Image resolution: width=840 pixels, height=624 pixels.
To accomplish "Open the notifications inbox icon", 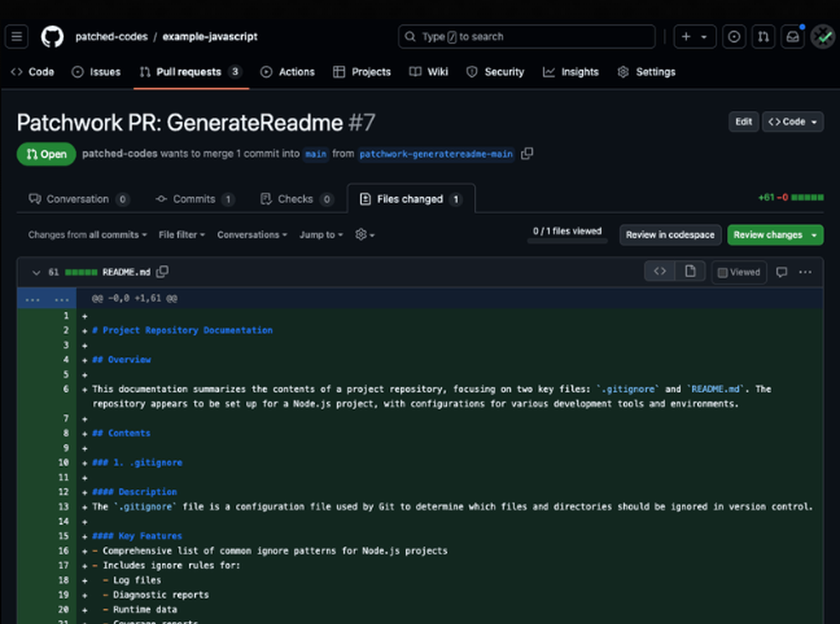I will click(793, 37).
